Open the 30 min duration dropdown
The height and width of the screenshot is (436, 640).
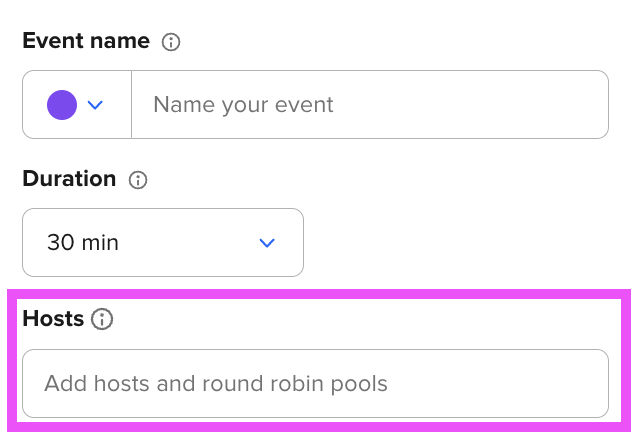pos(163,242)
